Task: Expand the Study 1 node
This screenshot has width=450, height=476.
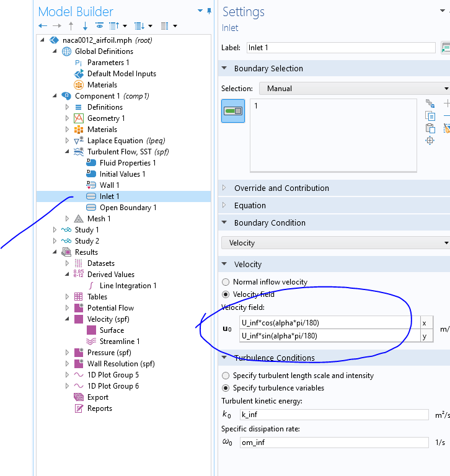Action: [56, 230]
